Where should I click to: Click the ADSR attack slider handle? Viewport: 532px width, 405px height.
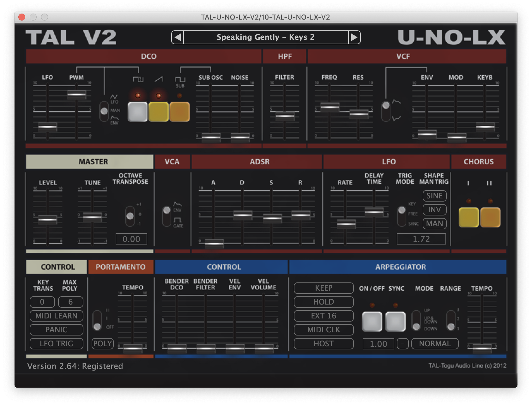tap(214, 244)
